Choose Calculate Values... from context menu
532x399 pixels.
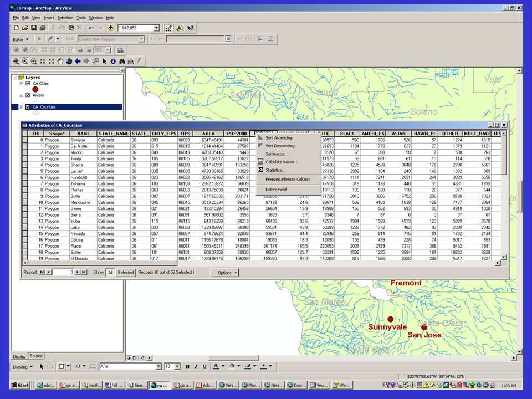288,162
